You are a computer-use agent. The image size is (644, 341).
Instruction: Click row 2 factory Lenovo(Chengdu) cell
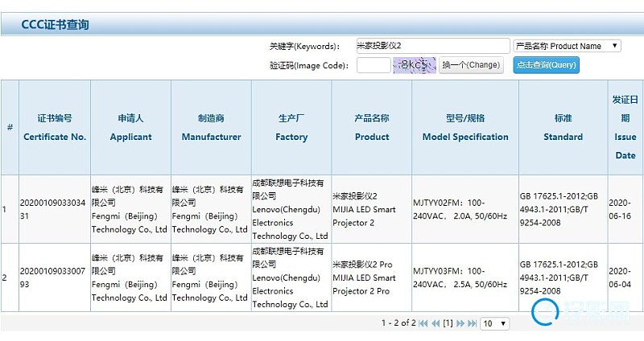click(291, 277)
